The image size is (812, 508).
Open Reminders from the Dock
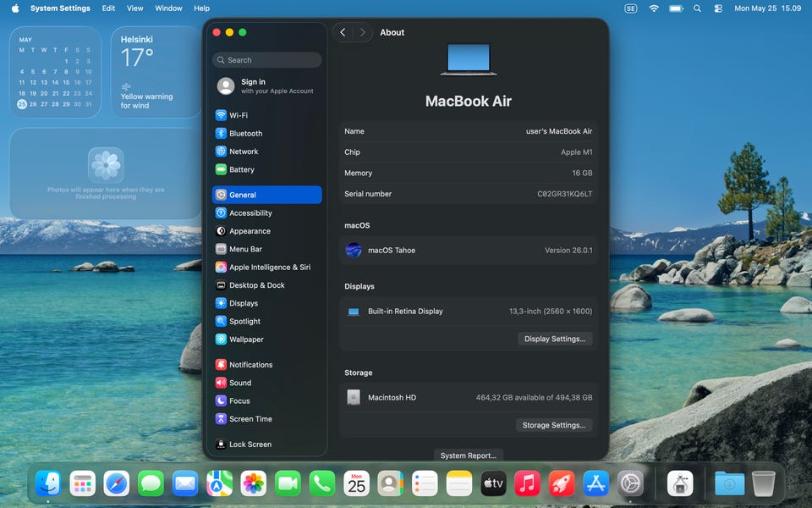click(425, 483)
